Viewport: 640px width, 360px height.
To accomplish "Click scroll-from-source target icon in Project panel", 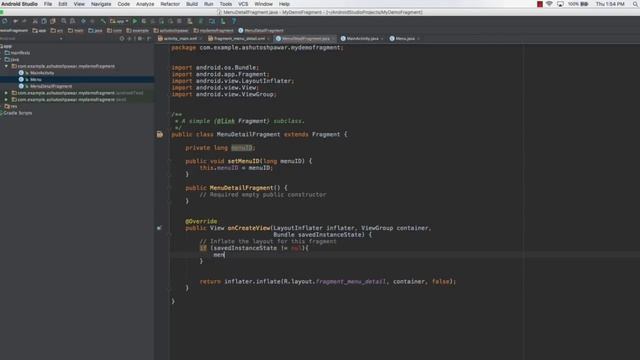I will pos(122,38).
